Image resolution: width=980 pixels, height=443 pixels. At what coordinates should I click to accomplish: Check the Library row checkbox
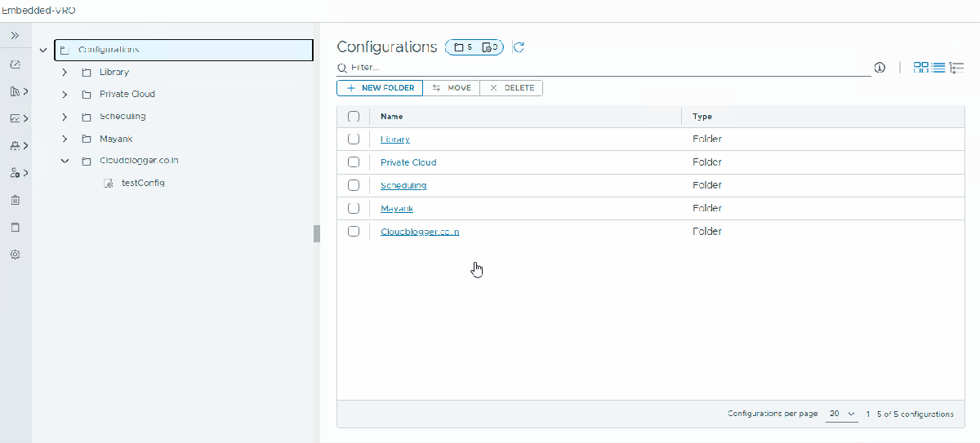point(354,139)
